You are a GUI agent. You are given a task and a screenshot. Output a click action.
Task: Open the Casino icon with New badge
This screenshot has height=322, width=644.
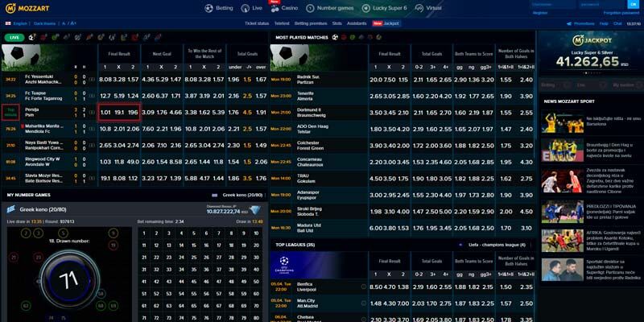(275, 8)
